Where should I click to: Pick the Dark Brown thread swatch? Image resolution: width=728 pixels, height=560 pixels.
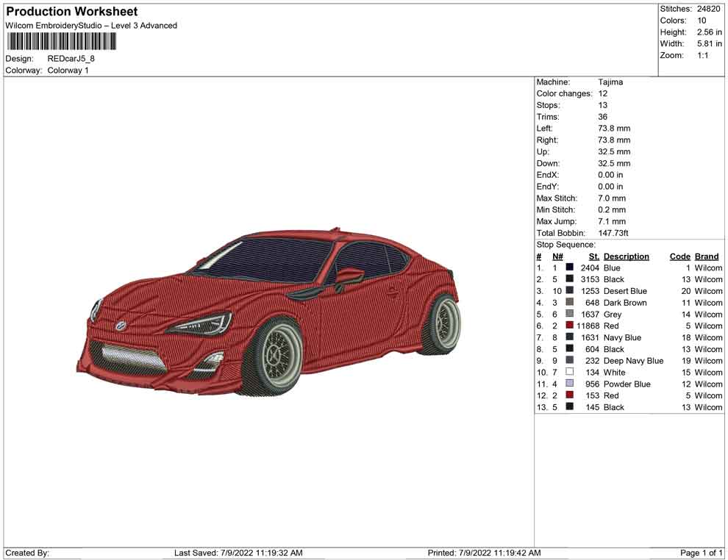pos(570,303)
